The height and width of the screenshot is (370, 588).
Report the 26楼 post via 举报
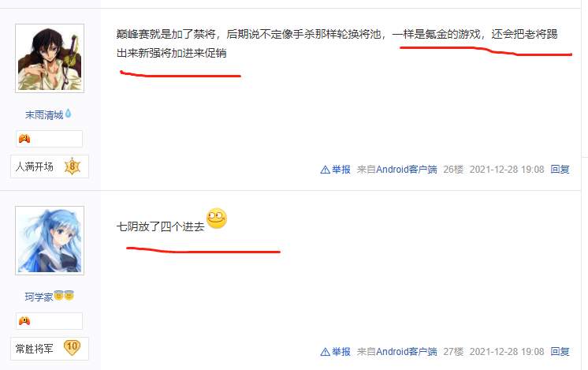pos(341,170)
